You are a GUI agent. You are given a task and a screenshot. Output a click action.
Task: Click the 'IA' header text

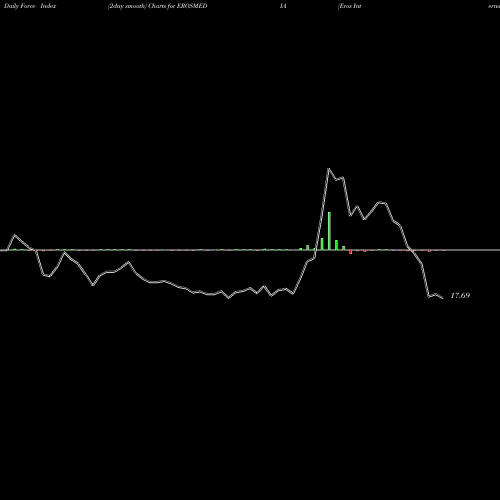click(x=283, y=6)
